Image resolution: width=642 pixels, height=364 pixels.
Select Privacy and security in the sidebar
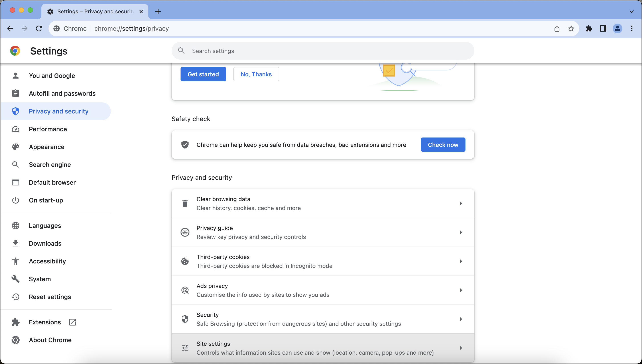pyautogui.click(x=56, y=111)
